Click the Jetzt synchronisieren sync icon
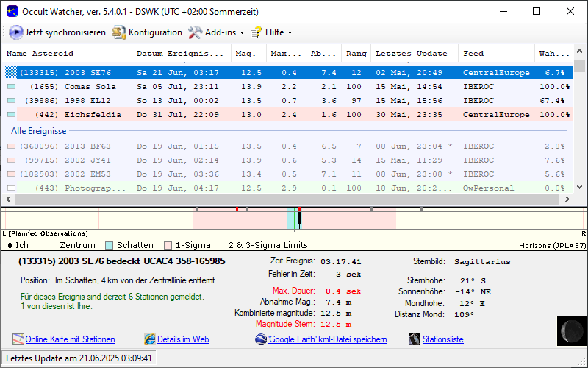 click(x=15, y=32)
